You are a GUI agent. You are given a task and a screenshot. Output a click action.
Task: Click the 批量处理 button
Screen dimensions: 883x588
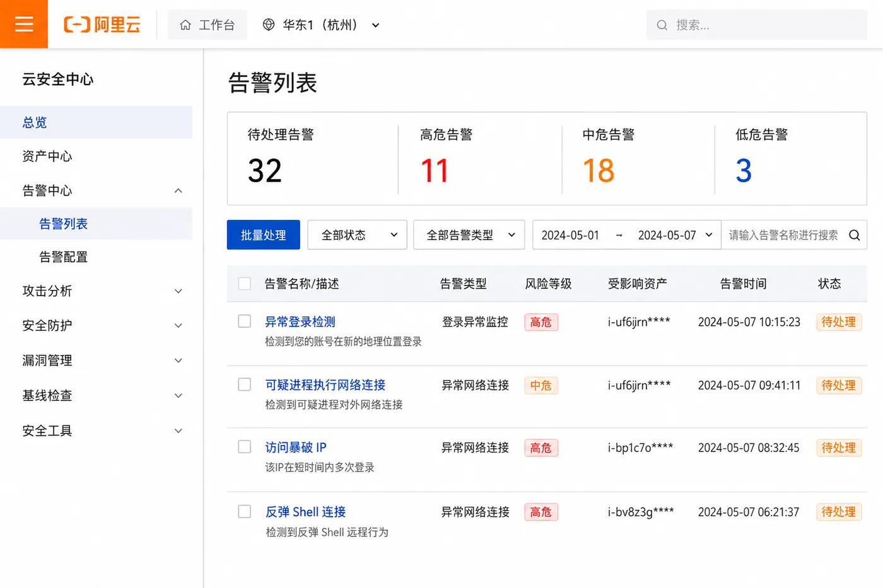(264, 235)
